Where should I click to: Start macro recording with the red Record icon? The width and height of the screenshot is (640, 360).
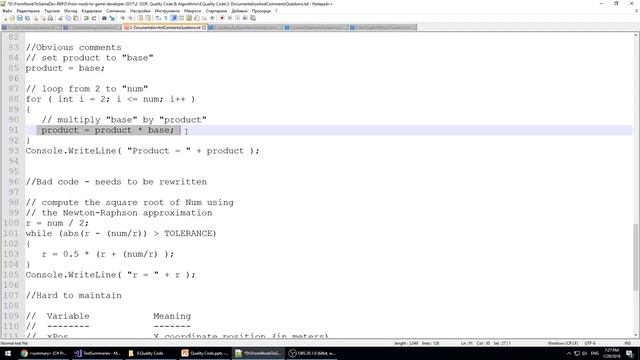(x=222, y=18)
